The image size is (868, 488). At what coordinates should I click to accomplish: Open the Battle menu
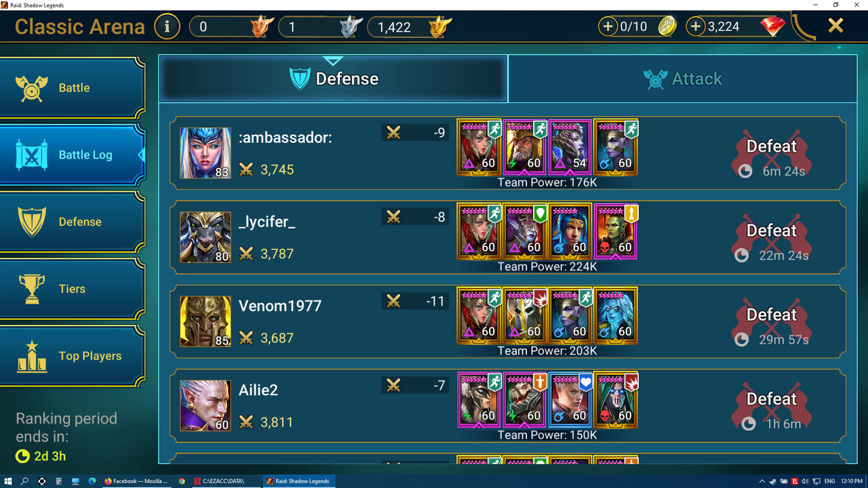click(x=72, y=88)
